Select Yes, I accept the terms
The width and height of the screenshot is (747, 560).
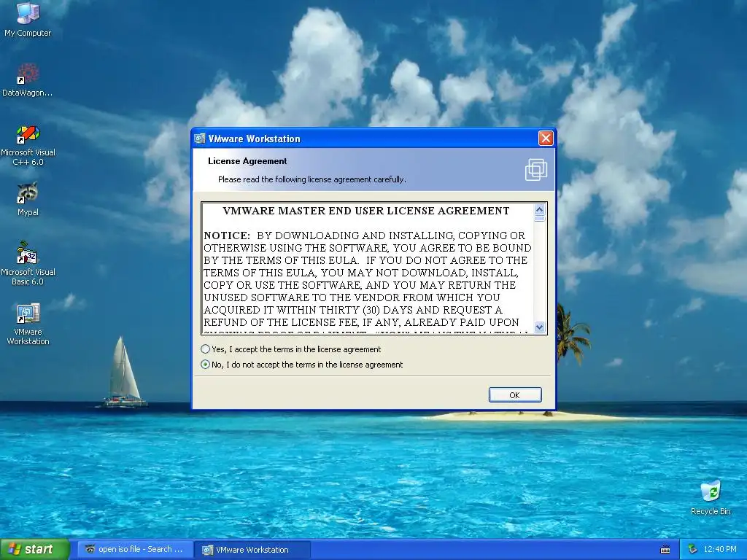[291, 349]
